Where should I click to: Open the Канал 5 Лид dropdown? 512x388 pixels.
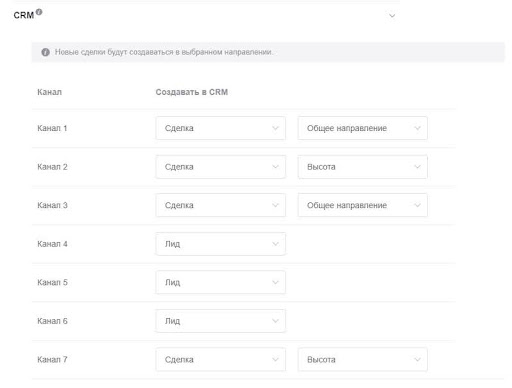tap(220, 282)
